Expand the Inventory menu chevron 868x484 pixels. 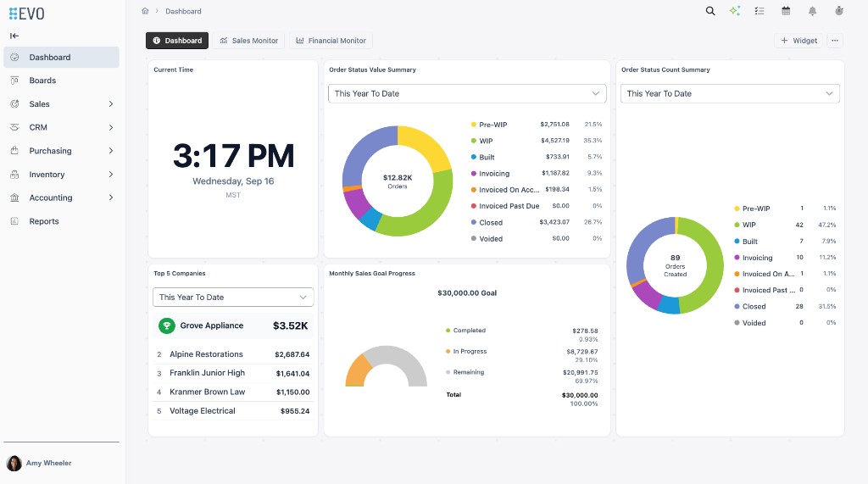point(111,175)
